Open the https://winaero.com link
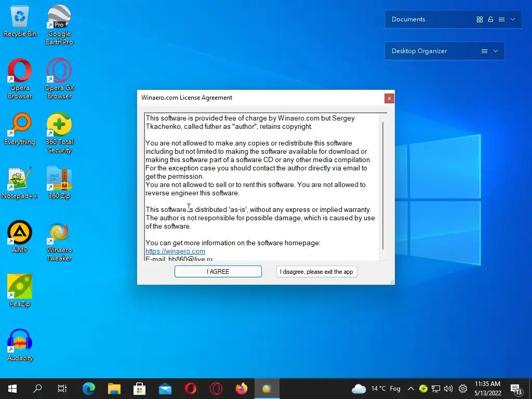The image size is (532, 399). point(175,251)
